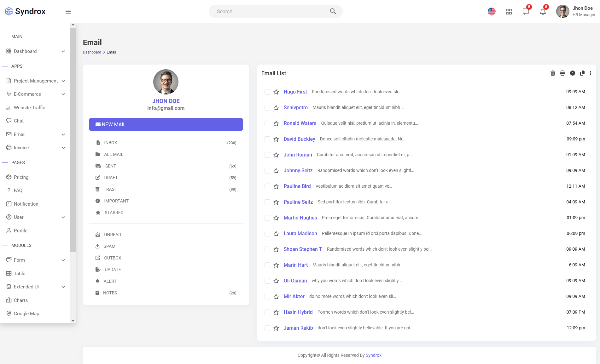Star the Ronald Waters email
The width and height of the screenshot is (600, 364).
click(x=276, y=123)
